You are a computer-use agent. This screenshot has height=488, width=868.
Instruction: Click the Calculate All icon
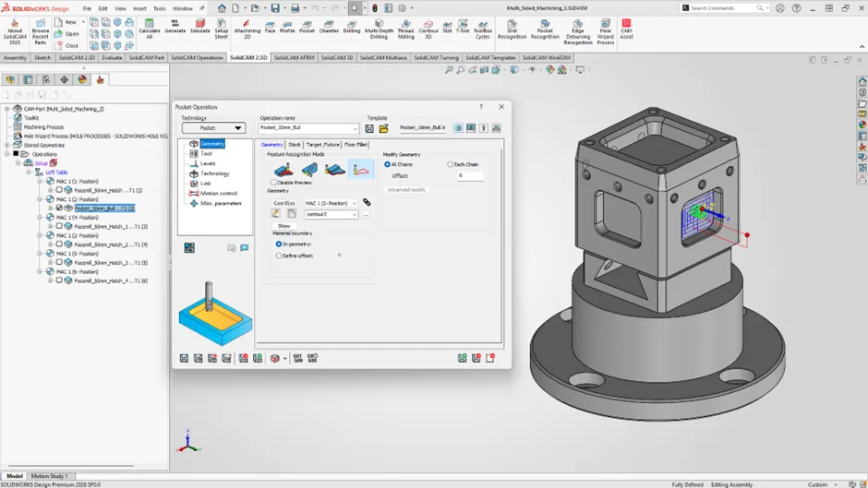149,28
